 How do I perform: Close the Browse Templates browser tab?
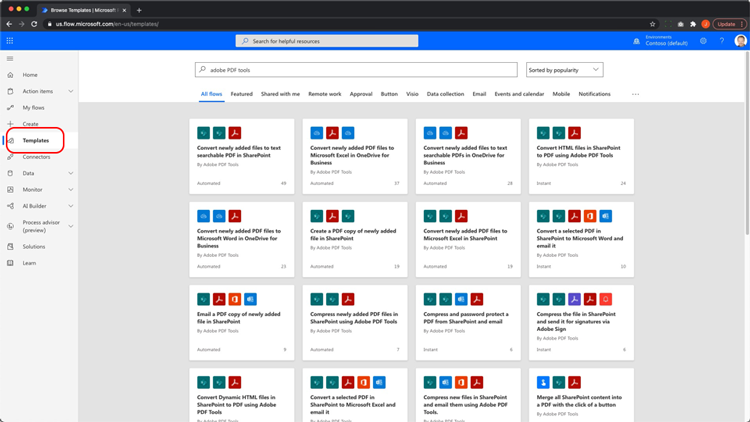[x=124, y=10]
